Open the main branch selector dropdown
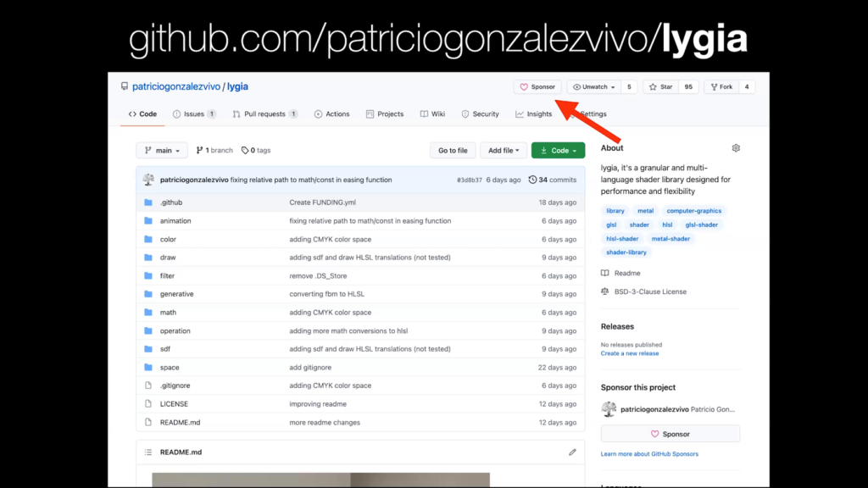Viewport: 868px width, 488px height. click(x=162, y=151)
